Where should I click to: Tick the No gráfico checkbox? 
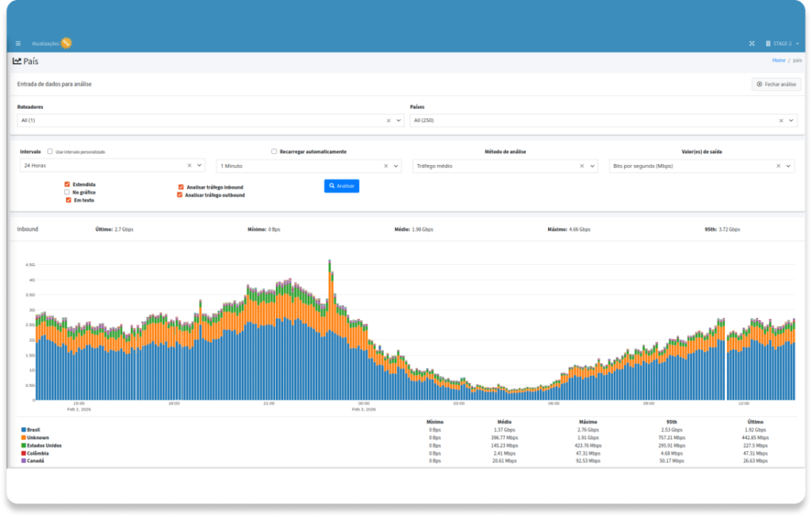[67, 192]
